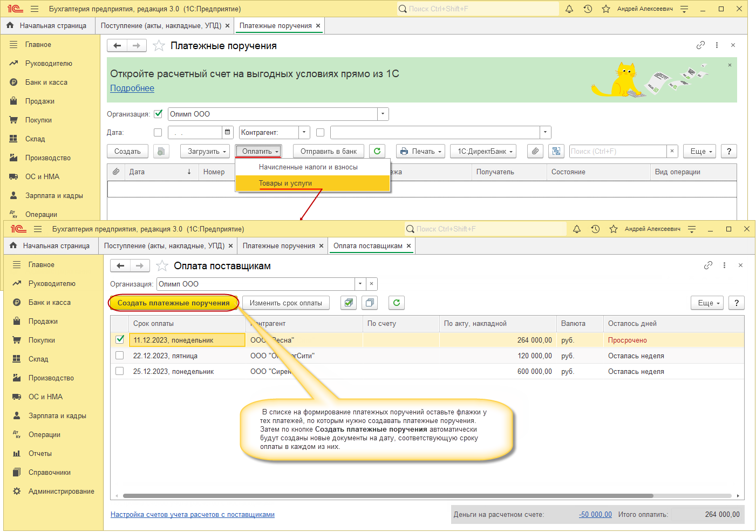Open favorites star in top window title bar
Image resolution: width=756 pixels, height=532 pixels.
(606, 9)
